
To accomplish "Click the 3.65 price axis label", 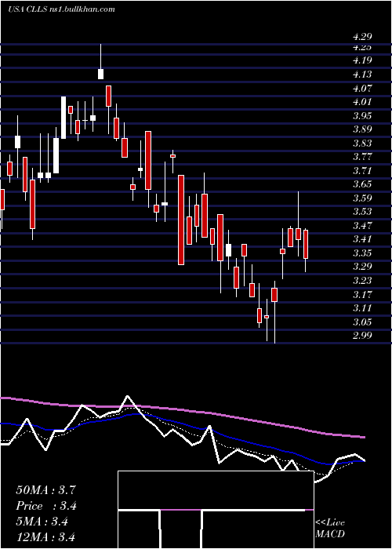I will coord(362,184).
